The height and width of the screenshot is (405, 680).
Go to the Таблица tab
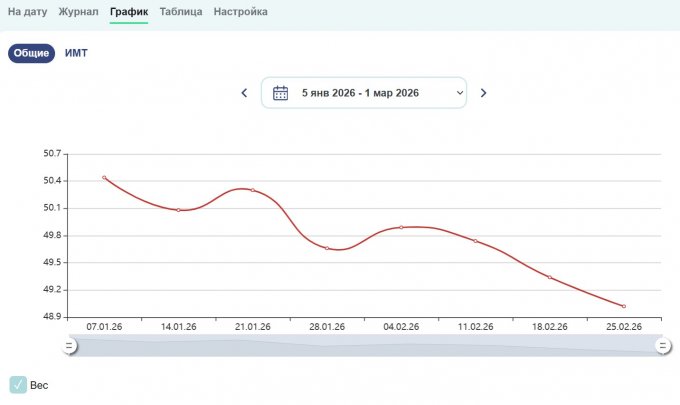pos(181,12)
